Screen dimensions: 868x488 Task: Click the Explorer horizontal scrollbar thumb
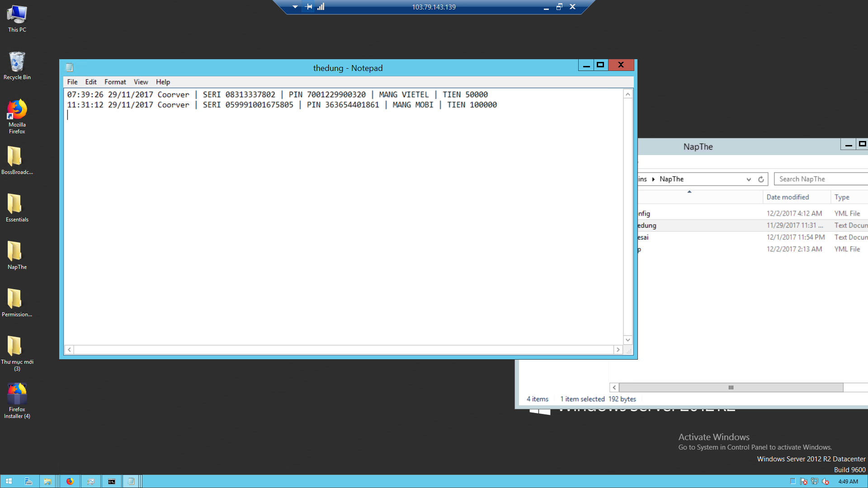click(x=731, y=388)
